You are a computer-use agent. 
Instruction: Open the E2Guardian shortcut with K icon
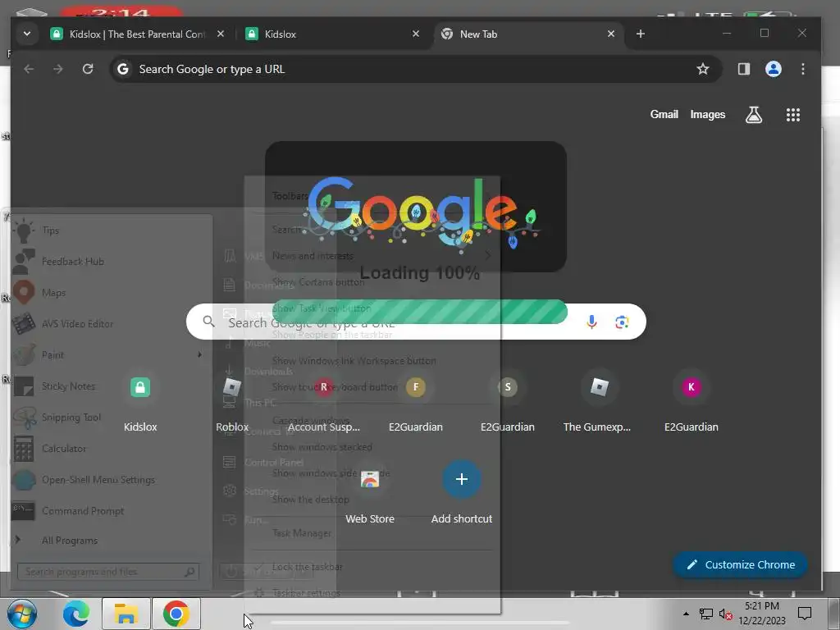click(x=691, y=402)
